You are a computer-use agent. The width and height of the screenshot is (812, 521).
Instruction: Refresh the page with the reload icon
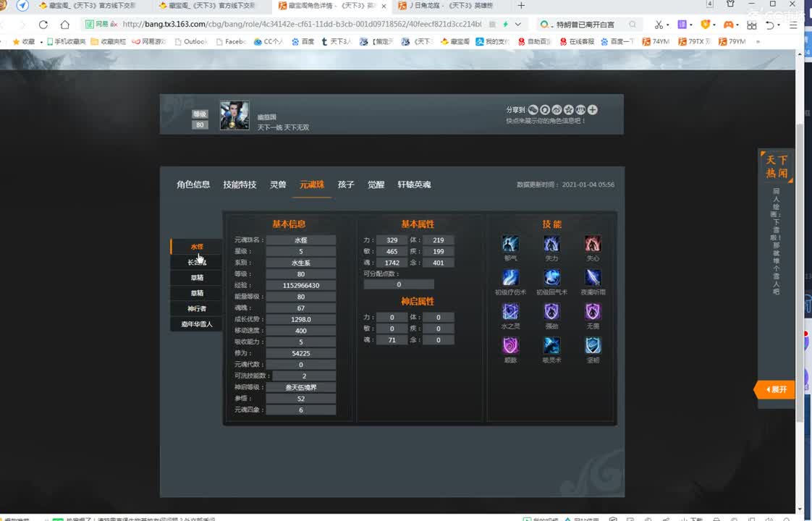(x=43, y=23)
